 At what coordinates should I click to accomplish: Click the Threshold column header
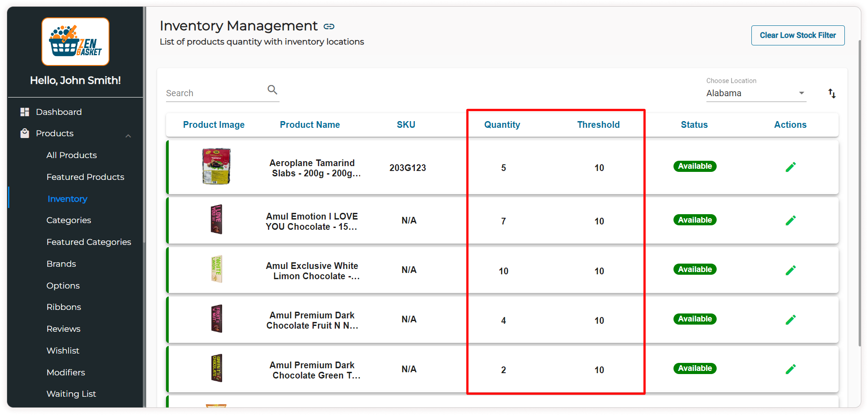coord(598,125)
